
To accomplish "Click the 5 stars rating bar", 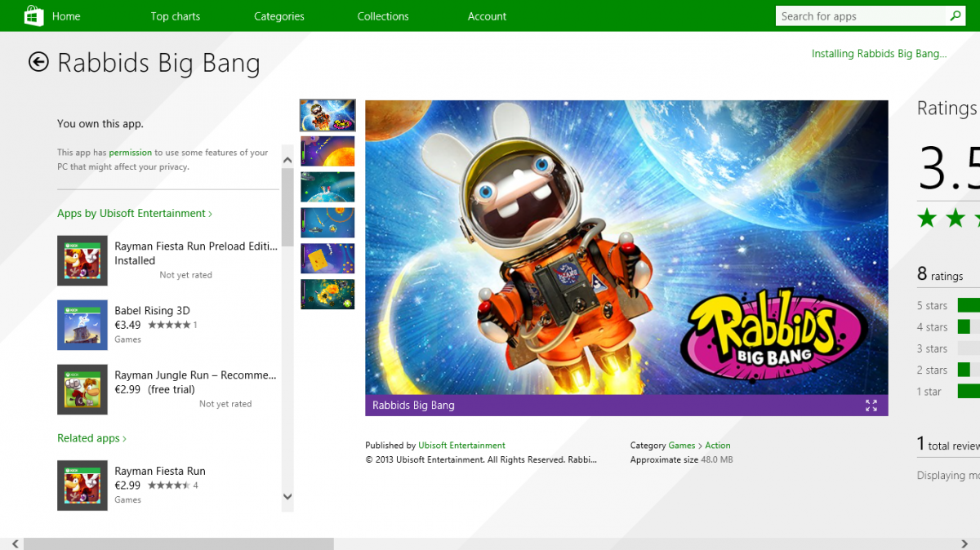I will coord(969,305).
